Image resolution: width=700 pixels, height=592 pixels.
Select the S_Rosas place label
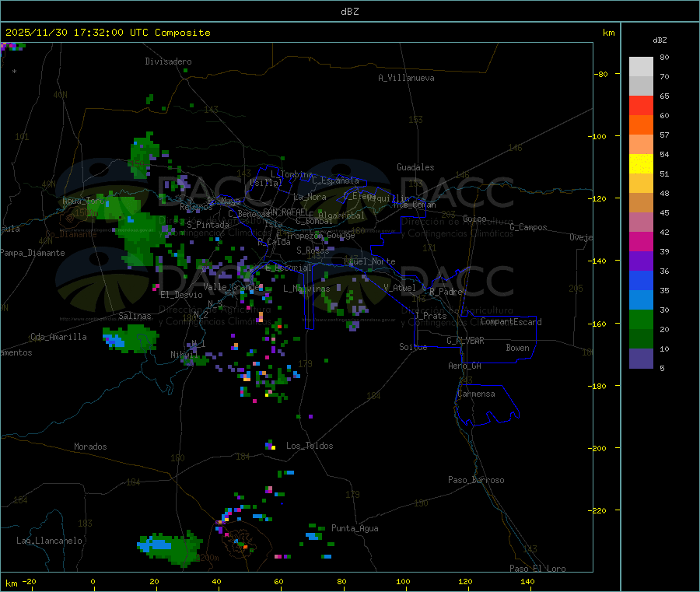pyautogui.click(x=313, y=250)
